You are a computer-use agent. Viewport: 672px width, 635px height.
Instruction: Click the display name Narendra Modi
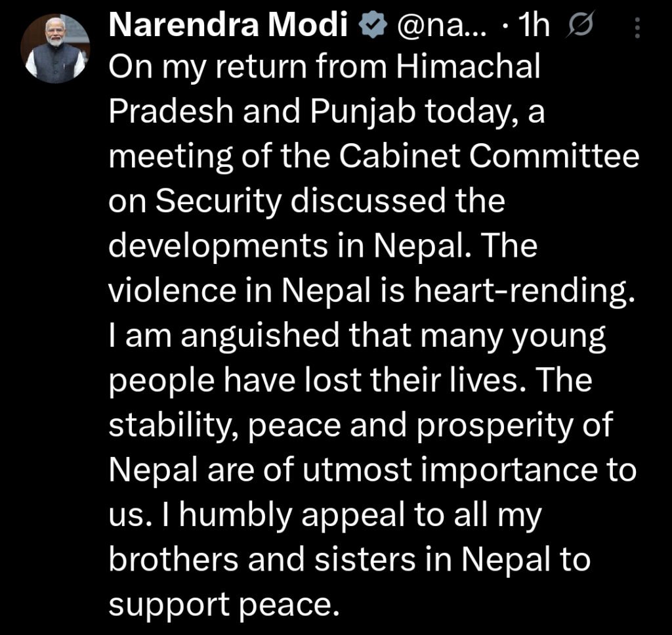pyautogui.click(x=228, y=26)
